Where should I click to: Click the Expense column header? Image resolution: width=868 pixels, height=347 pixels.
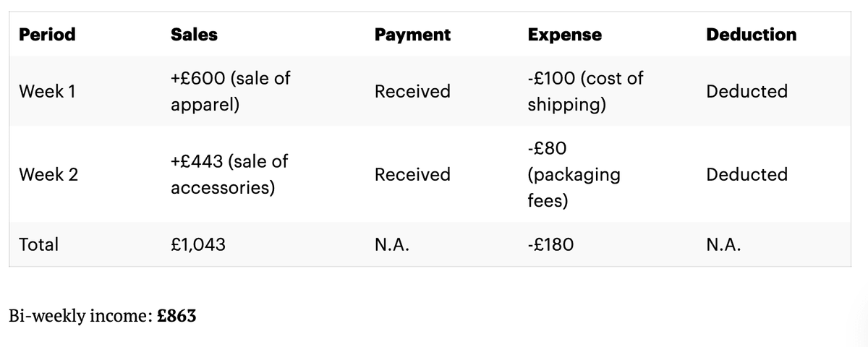(564, 35)
